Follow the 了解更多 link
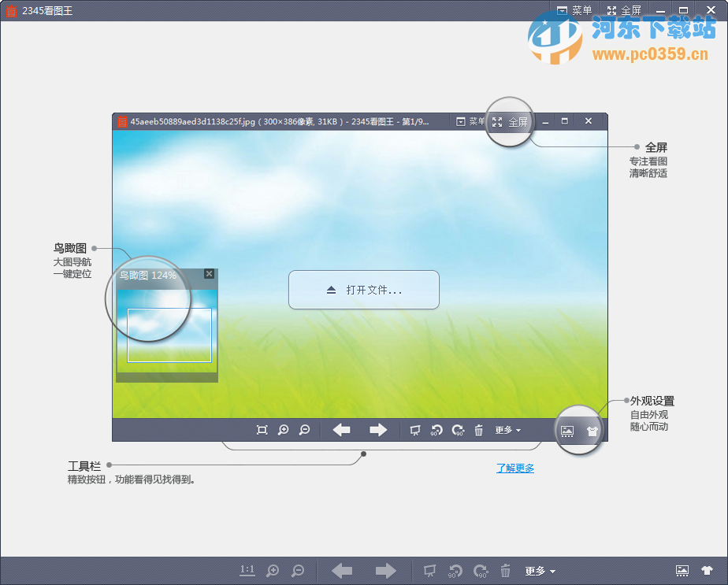 tap(514, 468)
